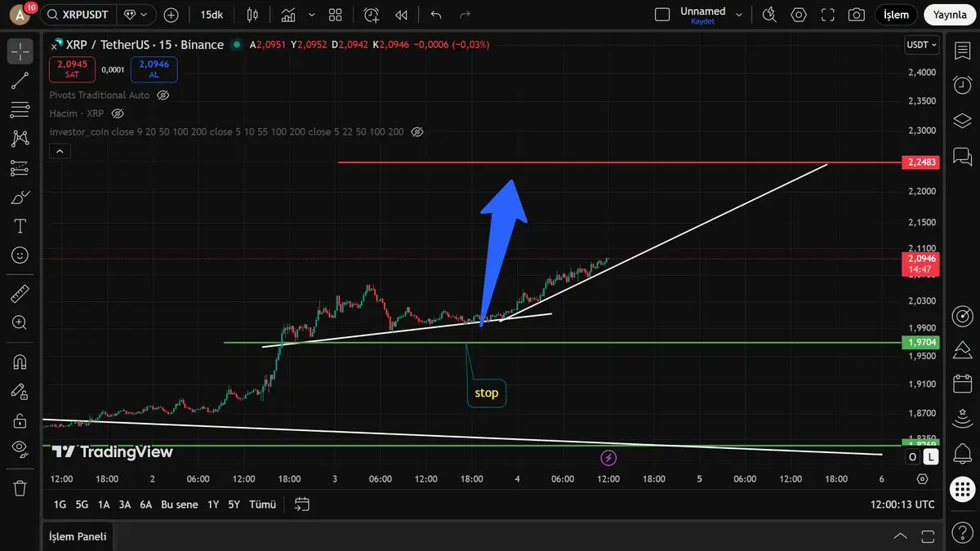The image size is (980, 551).
Task: Click the add symbol plus icon
Action: pos(171,15)
